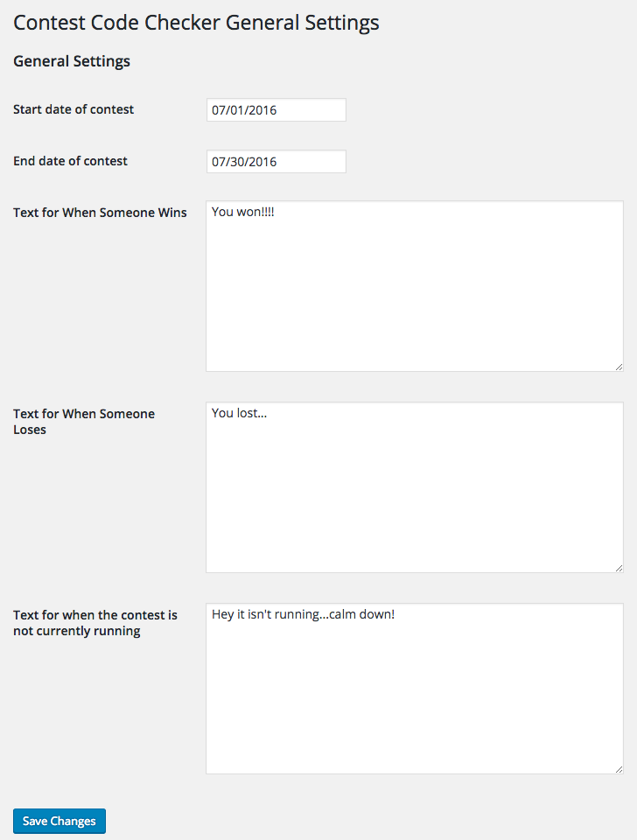Grab the resize handle of the Wins textarea
Viewport: 637px width, 840px height.
point(619,367)
